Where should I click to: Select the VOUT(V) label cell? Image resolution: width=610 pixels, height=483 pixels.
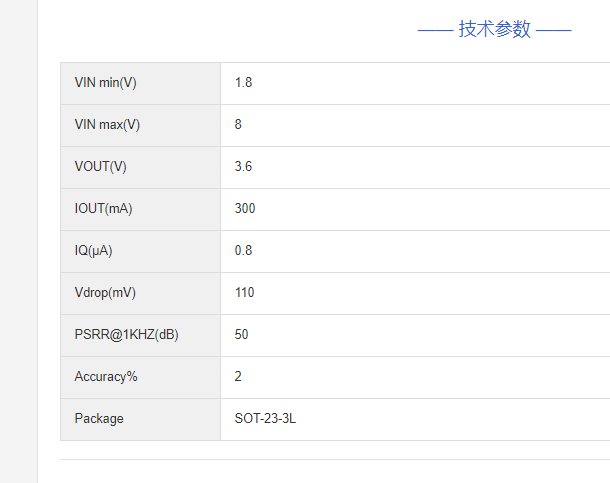[101, 167]
